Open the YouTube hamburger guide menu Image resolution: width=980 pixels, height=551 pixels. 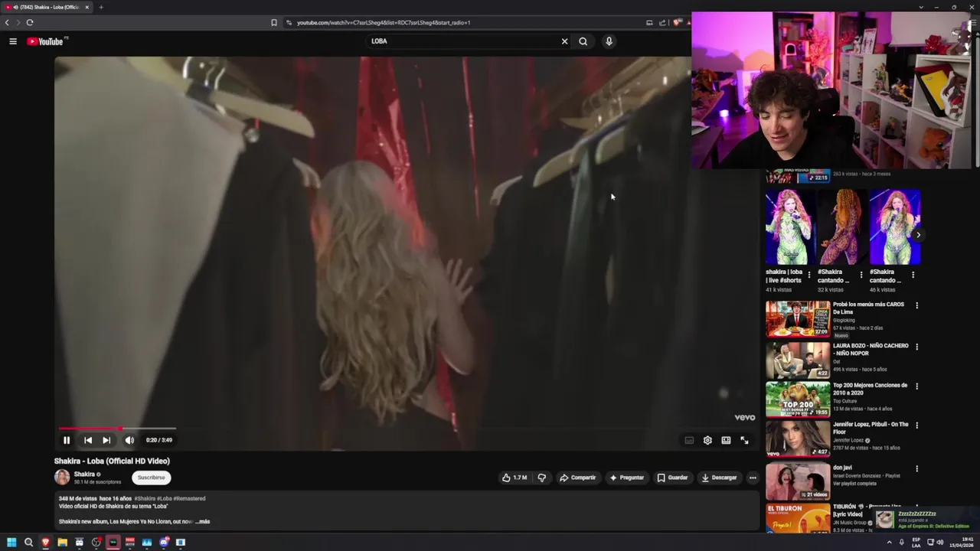pyautogui.click(x=13, y=41)
